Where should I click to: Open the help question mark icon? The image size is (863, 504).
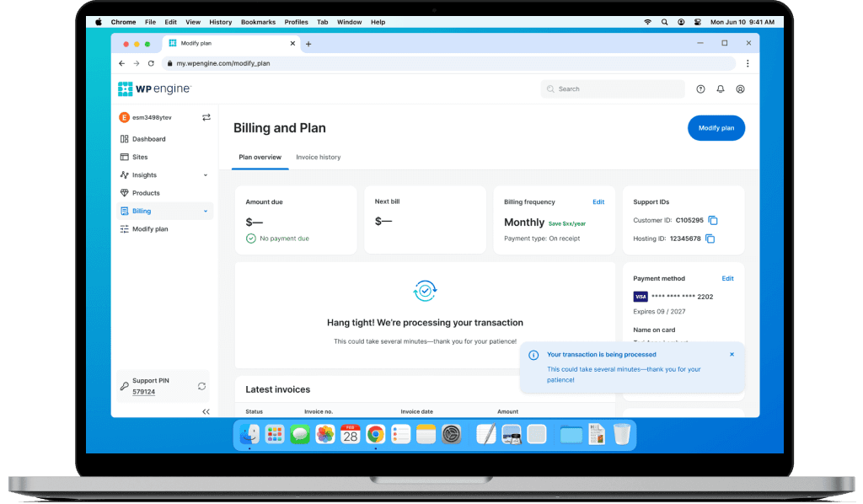click(700, 89)
